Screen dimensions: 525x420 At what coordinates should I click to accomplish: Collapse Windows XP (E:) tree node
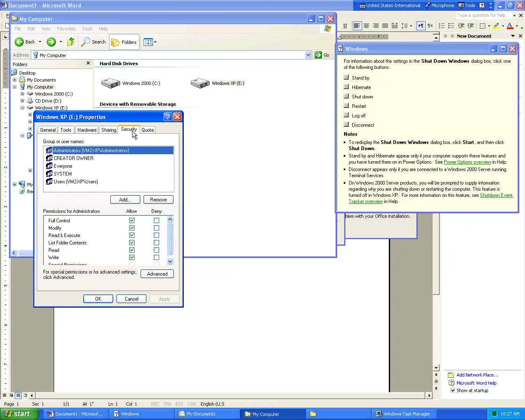click(x=23, y=108)
